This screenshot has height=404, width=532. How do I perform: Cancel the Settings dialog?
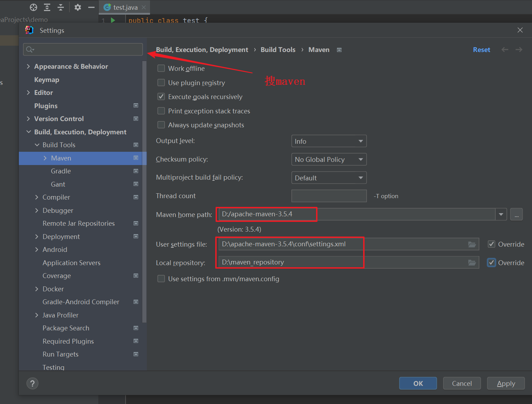coord(462,383)
